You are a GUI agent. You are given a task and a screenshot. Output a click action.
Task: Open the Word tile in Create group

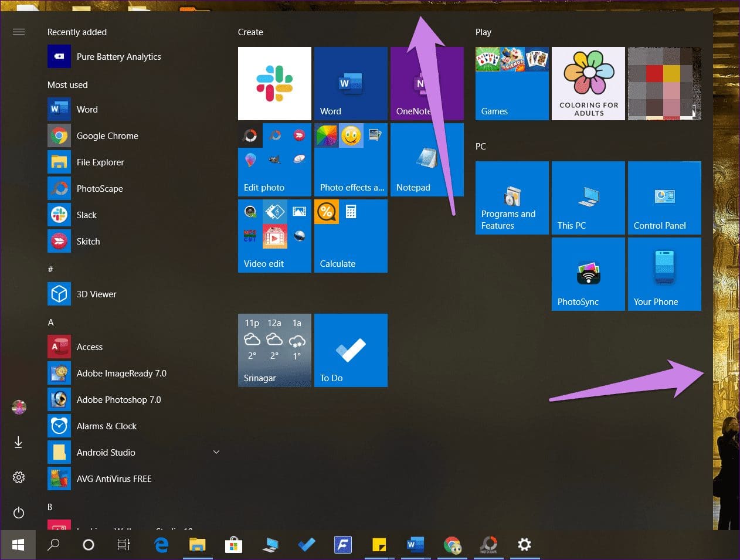click(351, 83)
